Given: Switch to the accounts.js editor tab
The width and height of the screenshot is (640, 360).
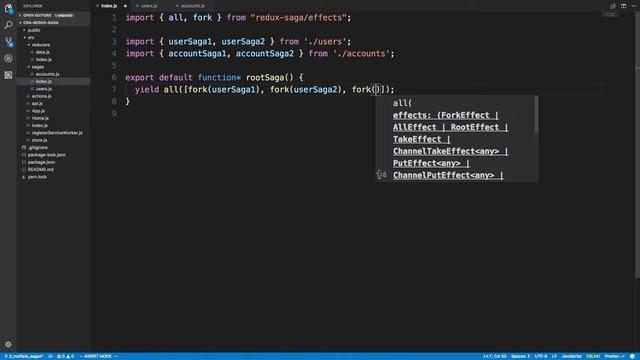Looking at the screenshot, I should point(193,6).
